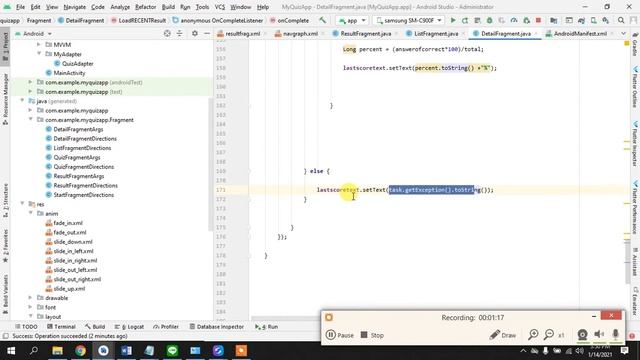Open Google Chrome from the taskbar
Viewport: 640px width, 360px height.
click(x=80, y=351)
